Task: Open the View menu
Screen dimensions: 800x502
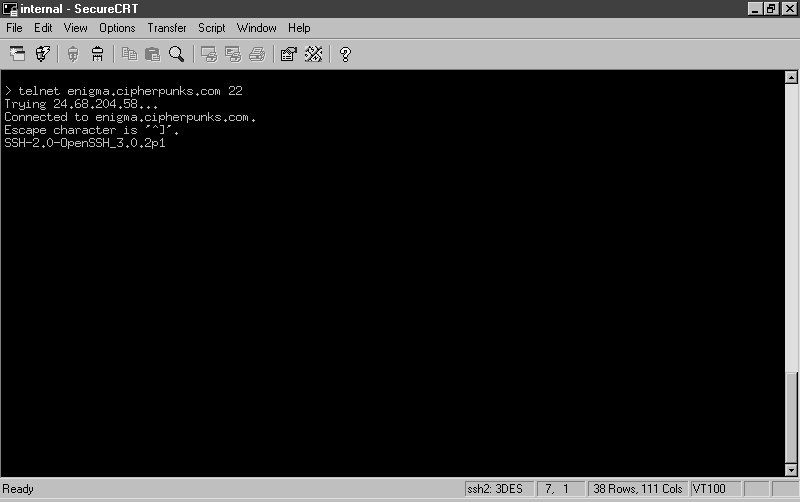Action: click(x=76, y=28)
